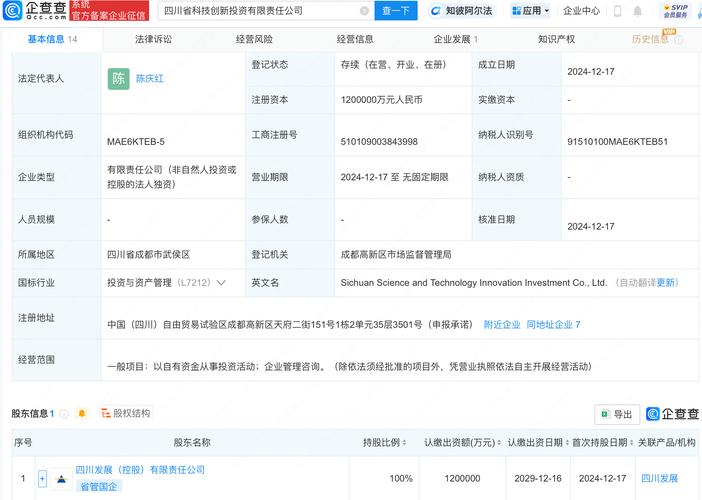The width and height of the screenshot is (702, 500).
Task: Open legal representative 陈庆红 link
Action: (150, 79)
